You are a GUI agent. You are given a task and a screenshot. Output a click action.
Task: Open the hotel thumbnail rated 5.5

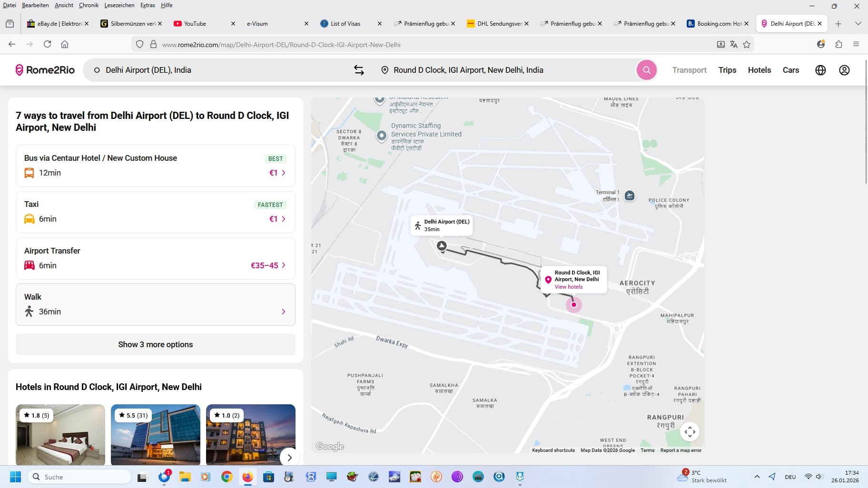pos(155,435)
